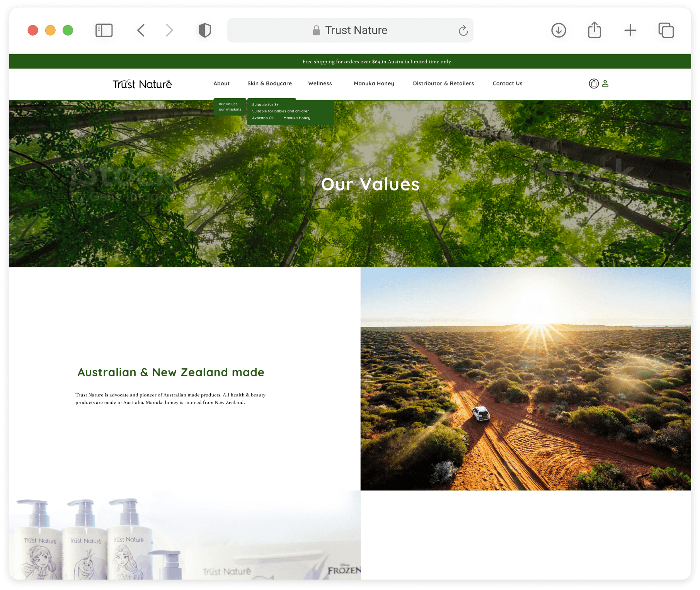The height and width of the screenshot is (590, 700).
Task: Click the 'Our Values' hero heading
Action: tap(370, 184)
